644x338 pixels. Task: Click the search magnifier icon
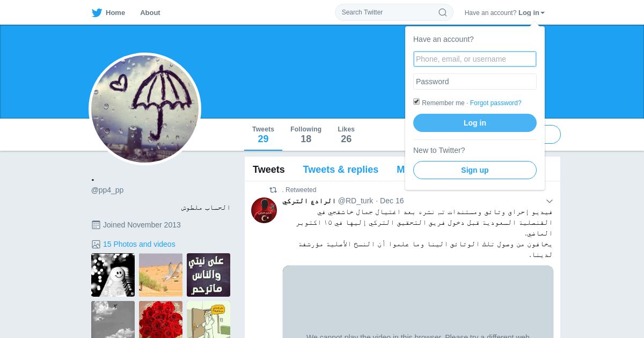(443, 12)
